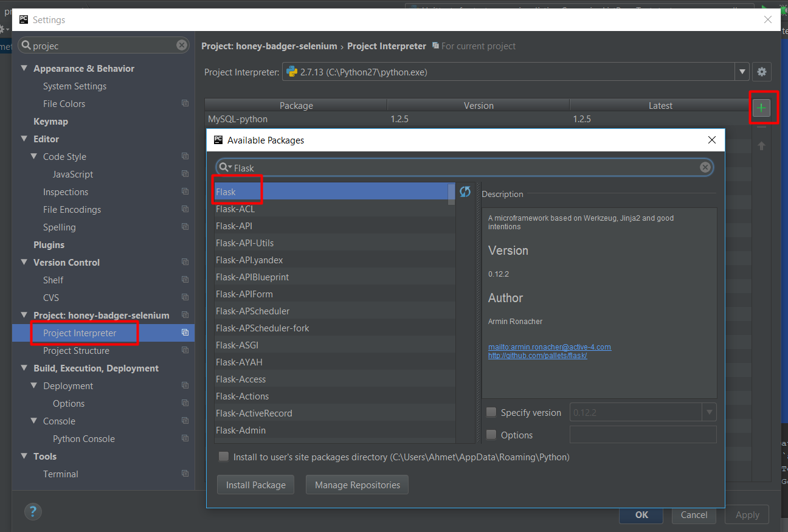This screenshot has width=788, height=532.
Task: Click the upgrade package arrow icon
Action: click(x=761, y=146)
